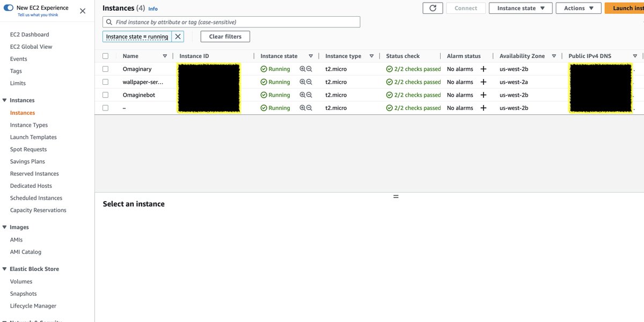Zoom out filter for Omaginebot instance state
The height and width of the screenshot is (322, 644).
[309, 95]
